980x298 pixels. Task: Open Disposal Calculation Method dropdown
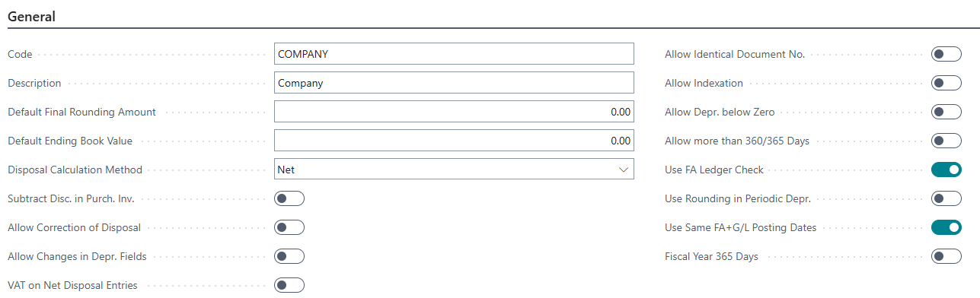coord(454,170)
